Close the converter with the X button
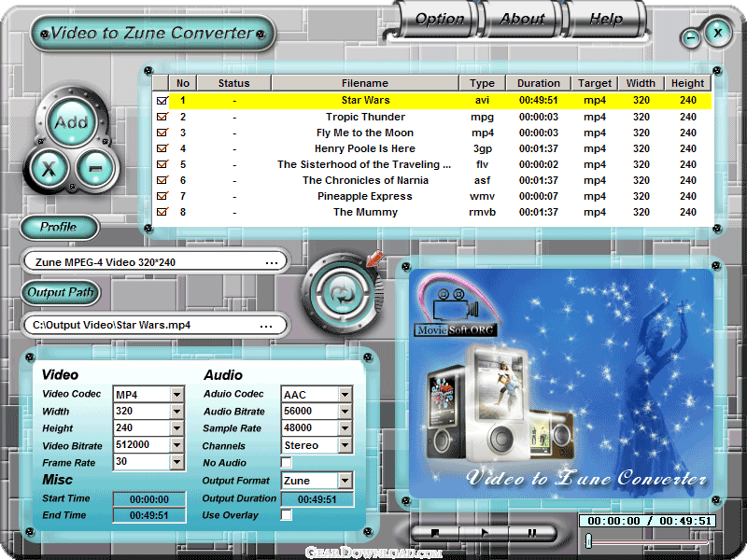This screenshot has height=560, width=747. (717, 33)
